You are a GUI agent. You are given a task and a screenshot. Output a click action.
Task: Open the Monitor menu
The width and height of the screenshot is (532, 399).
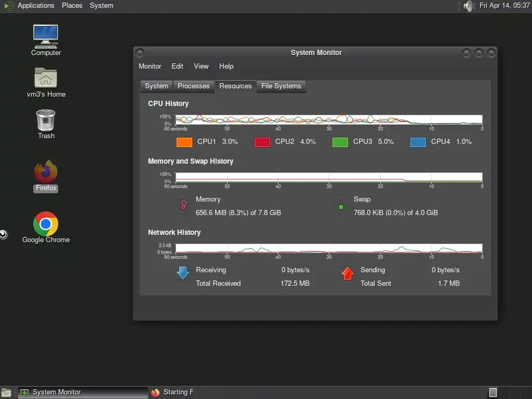[x=150, y=66]
